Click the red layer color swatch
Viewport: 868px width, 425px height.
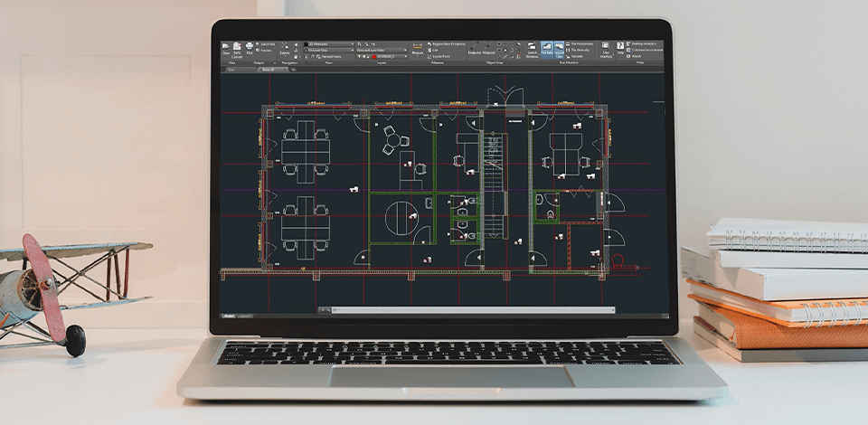(x=374, y=57)
